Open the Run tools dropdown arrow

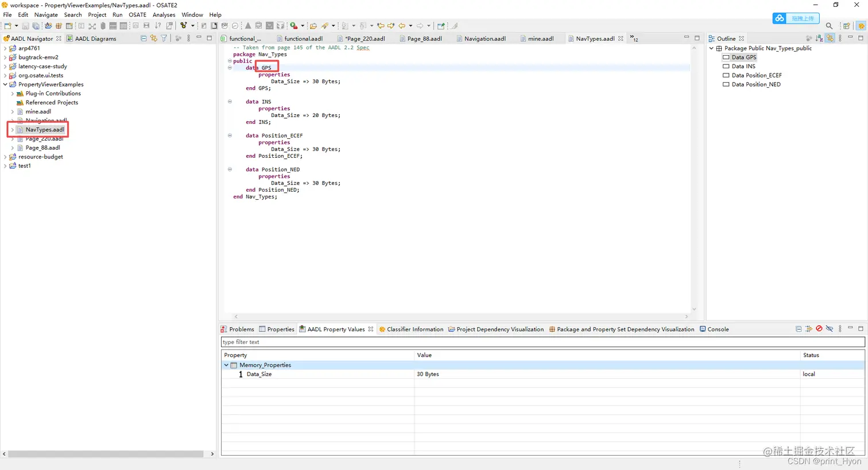(303, 26)
